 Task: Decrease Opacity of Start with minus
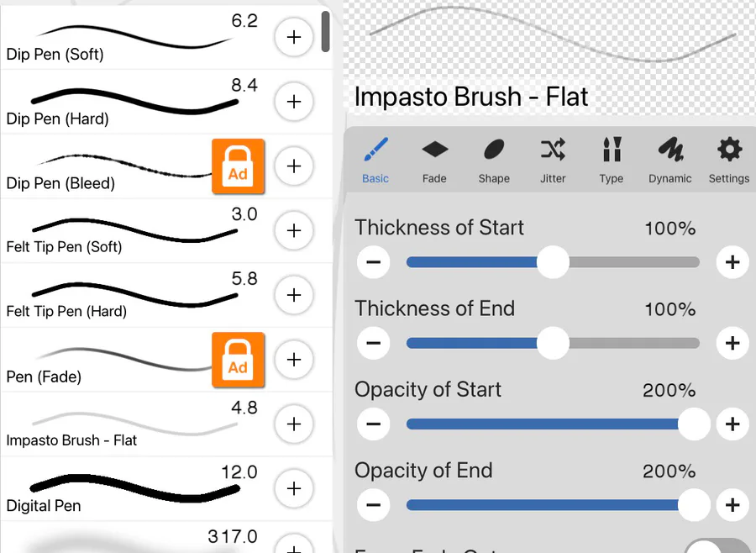373,424
